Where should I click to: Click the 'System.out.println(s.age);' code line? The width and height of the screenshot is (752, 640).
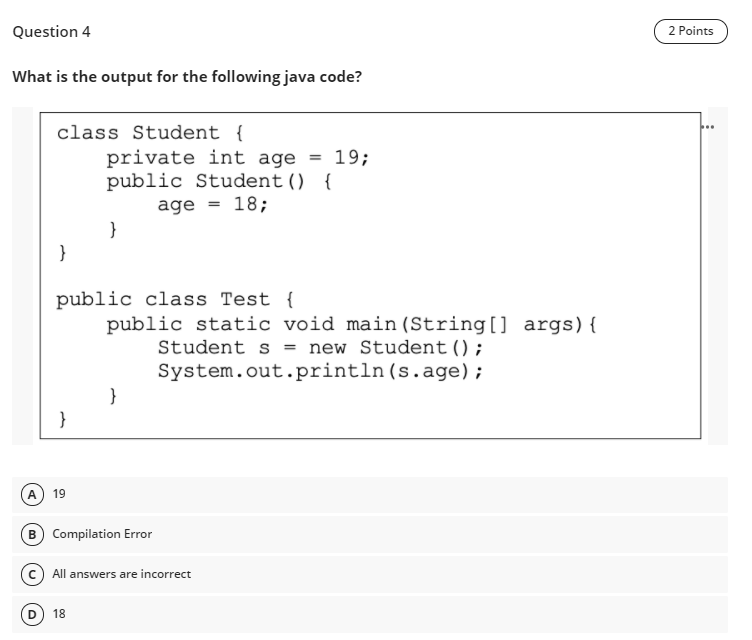point(320,371)
